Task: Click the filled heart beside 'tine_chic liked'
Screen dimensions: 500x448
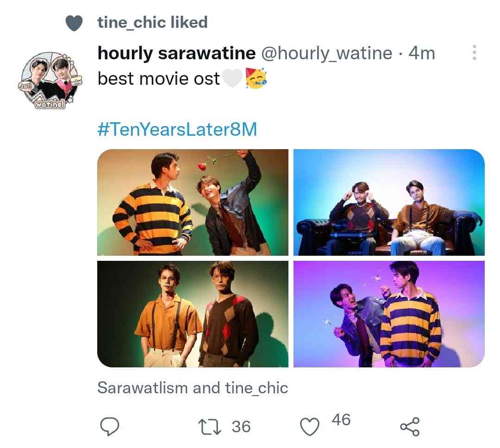Action: tap(74, 23)
